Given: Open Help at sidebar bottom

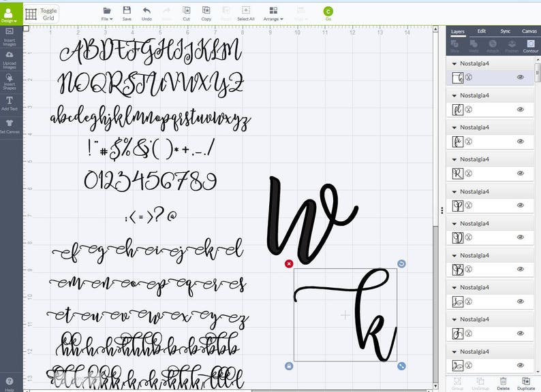Looking at the screenshot, I should pos(10,384).
